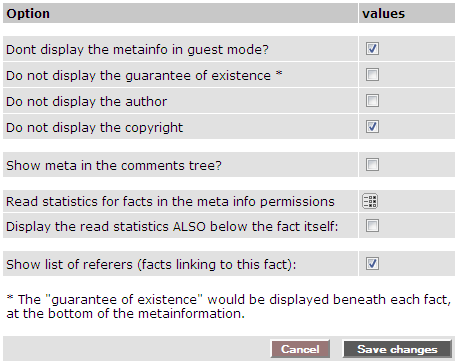The width and height of the screenshot is (459, 364).
Task: Enable displaying read statistics below the fact
Action: 372,226
